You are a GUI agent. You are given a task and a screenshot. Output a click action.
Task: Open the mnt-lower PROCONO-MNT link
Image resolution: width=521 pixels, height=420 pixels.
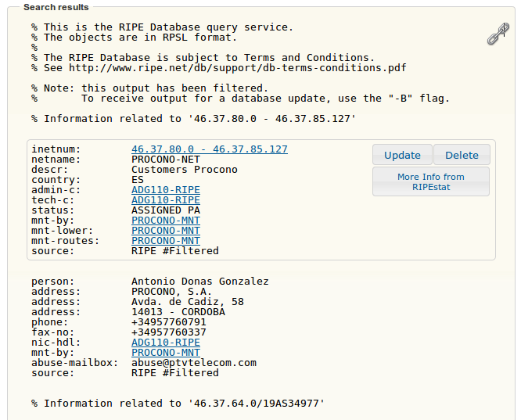166,231
